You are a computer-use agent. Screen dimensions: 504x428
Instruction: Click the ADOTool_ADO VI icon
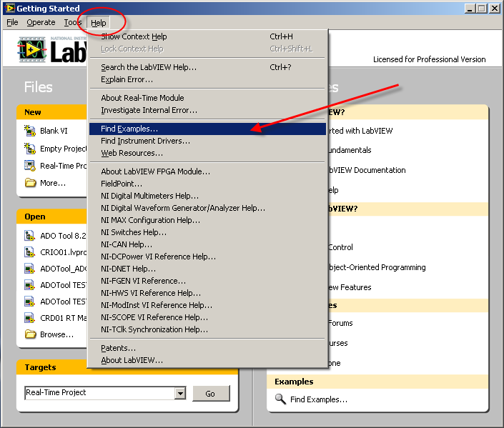[x=29, y=269]
